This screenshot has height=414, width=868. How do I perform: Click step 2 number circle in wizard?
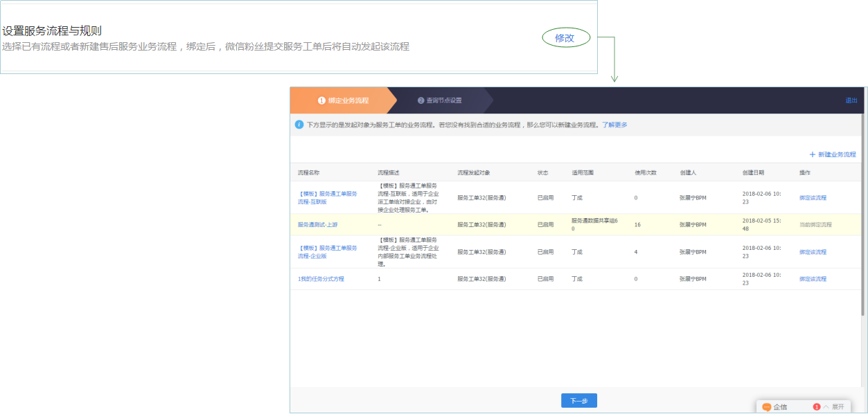click(420, 100)
